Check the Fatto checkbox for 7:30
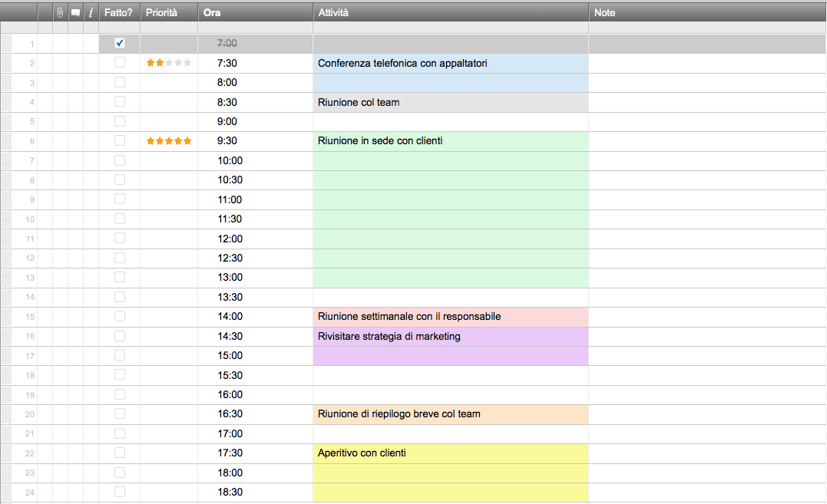The width and height of the screenshot is (827, 504). (x=120, y=63)
